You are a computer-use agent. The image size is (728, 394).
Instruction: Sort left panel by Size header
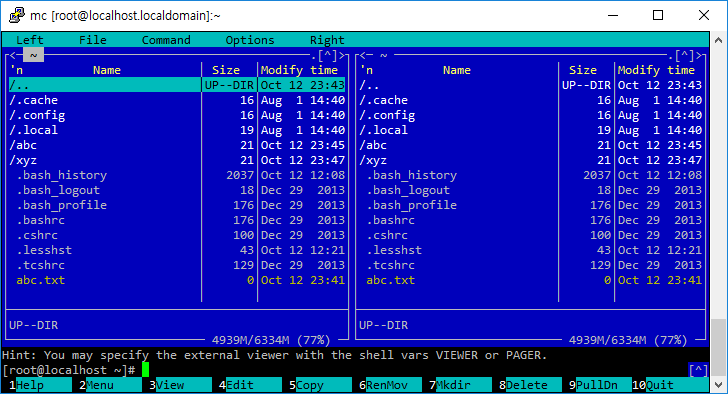click(x=226, y=70)
